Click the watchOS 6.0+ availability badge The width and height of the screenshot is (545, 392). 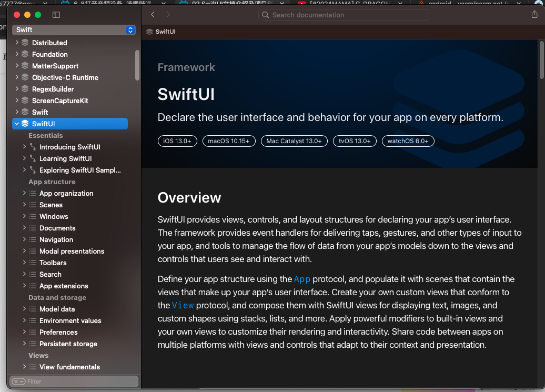tap(408, 141)
